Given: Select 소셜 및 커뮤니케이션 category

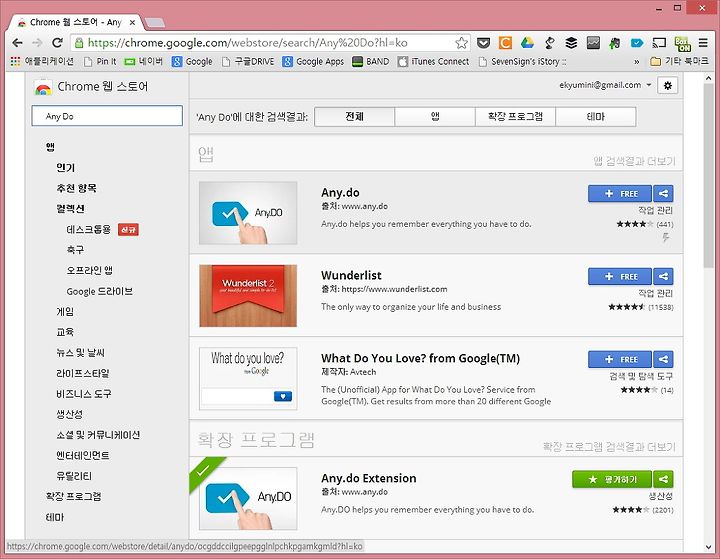Looking at the screenshot, I should [x=98, y=435].
